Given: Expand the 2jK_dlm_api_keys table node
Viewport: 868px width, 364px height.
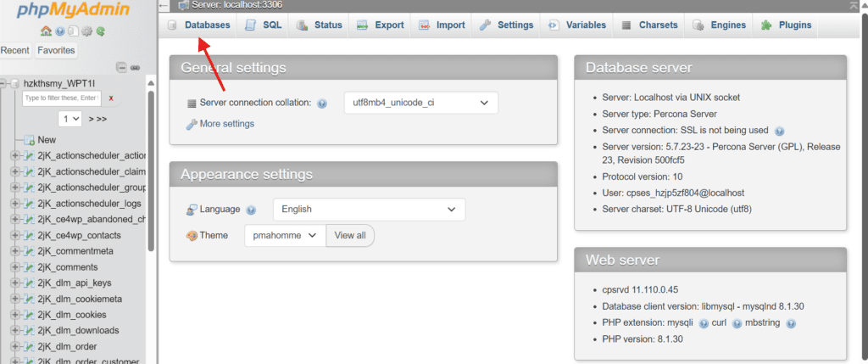Looking at the screenshot, I should click(x=15, y=283).
